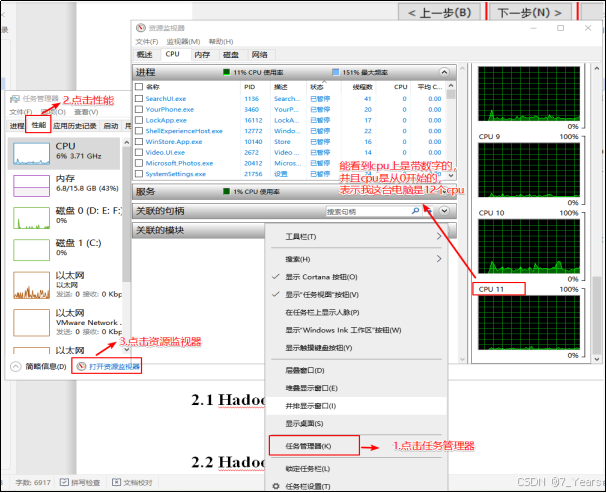Click the Task Manager sidebar scrollbar

[126, 215]
